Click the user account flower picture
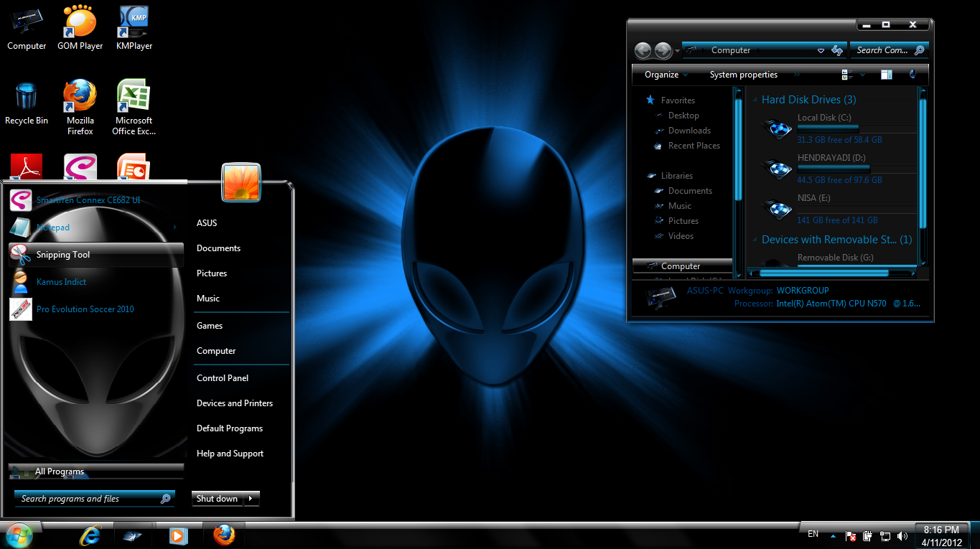980x549 pixels. click(241, 182)
